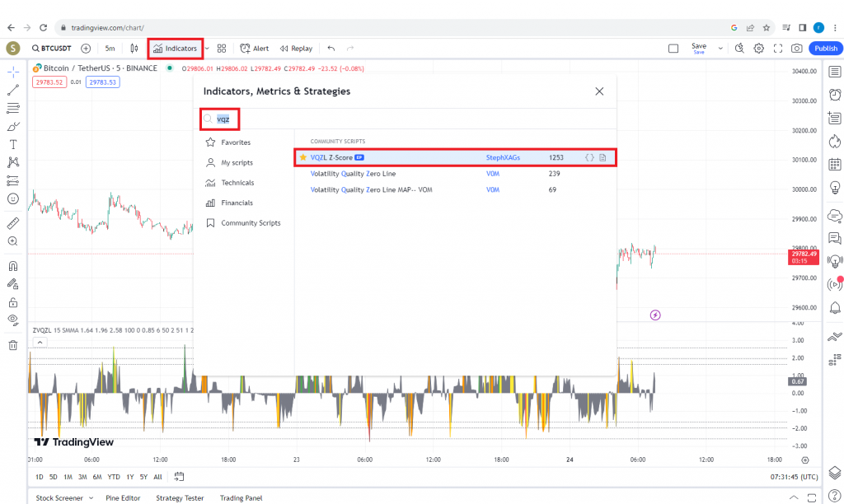Open the candle chart type dropdown

coord(134,49)
